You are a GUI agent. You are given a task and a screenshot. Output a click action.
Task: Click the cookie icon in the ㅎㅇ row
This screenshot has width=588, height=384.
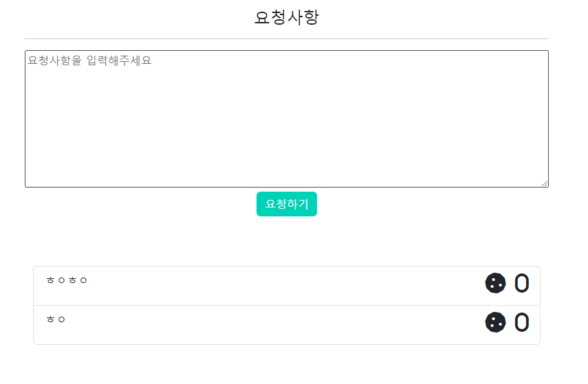pos(495,322)
